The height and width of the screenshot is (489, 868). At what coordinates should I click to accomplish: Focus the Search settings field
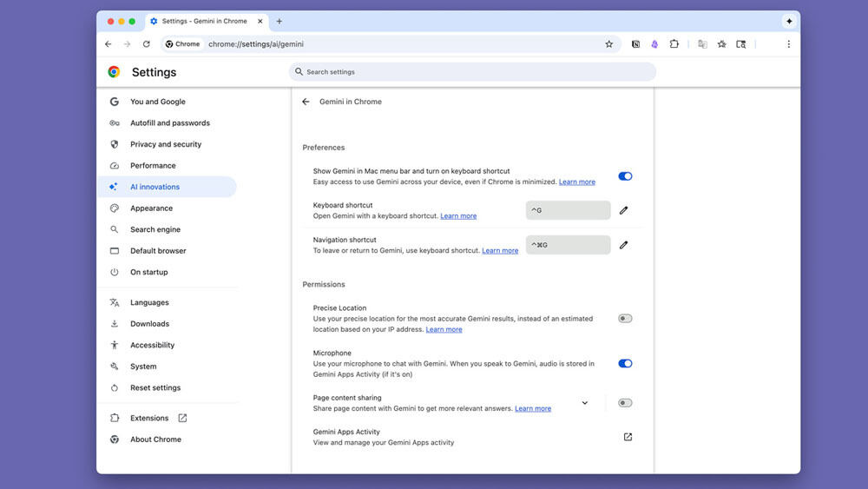click(x=472, y=72)
